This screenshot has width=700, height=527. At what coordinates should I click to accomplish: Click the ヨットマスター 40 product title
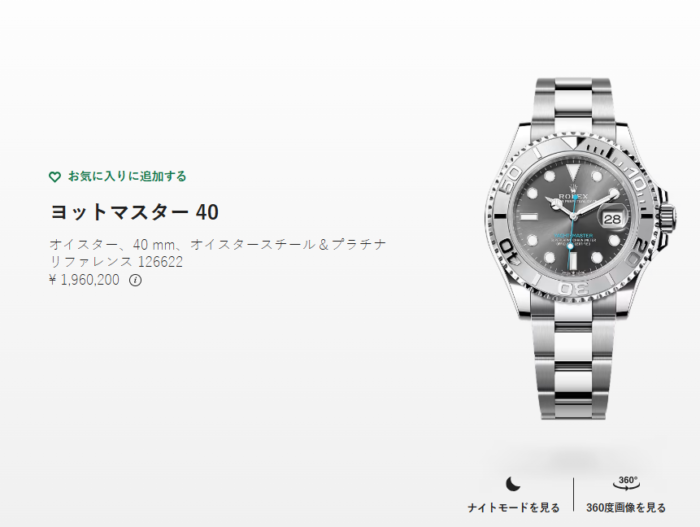coord(134,212)
